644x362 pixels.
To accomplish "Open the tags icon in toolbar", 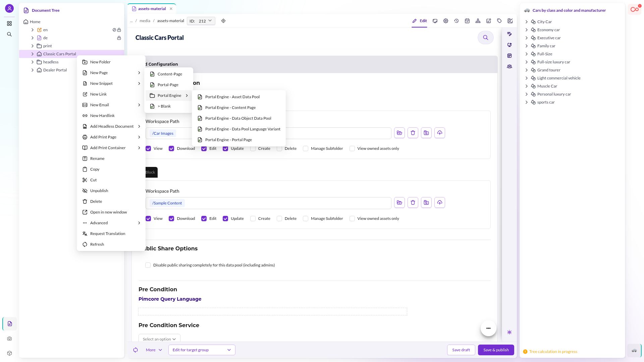I will [x=499, y=21].
